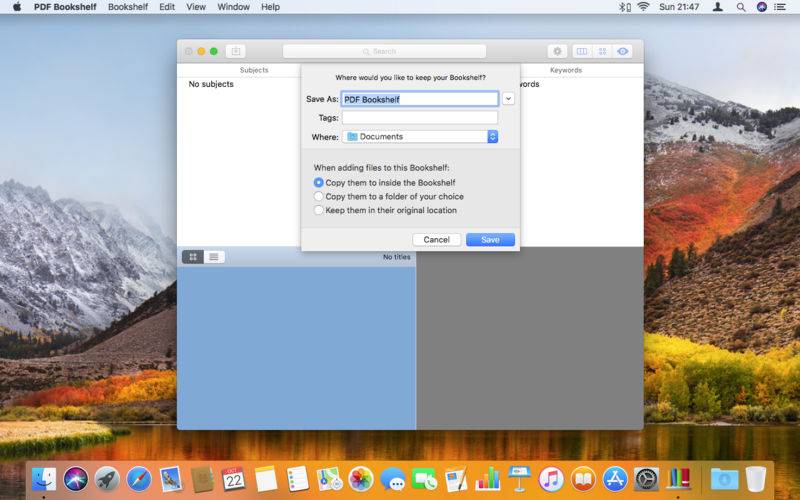Viewport: 800px width, 500px height.
Task: Open the PDF Bookshelf app menu
Action: 65,7
